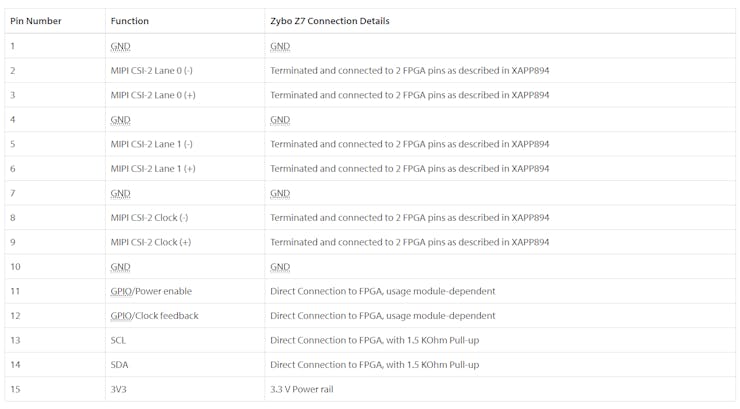Image resolution: width=740 pixels, height=409 pixels.
Task: Select MIPI CSI-2 Lane 0 (-) cell
Action: [151, 71]
